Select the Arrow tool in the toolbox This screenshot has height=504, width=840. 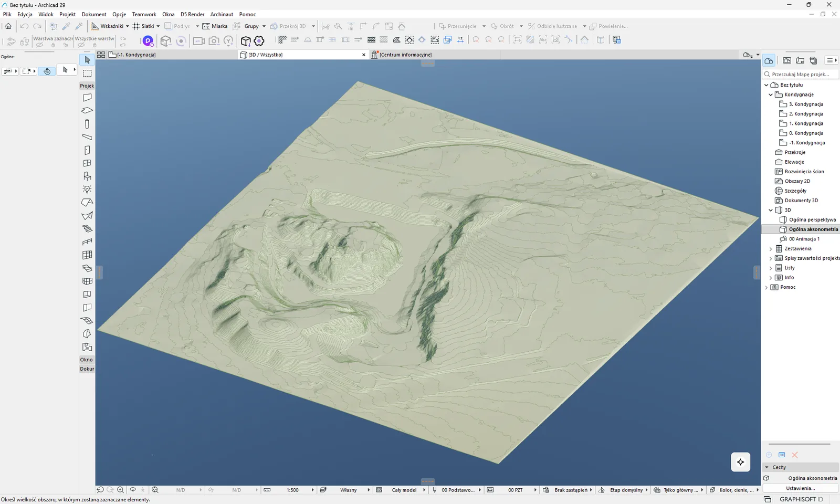click(87, 60)
